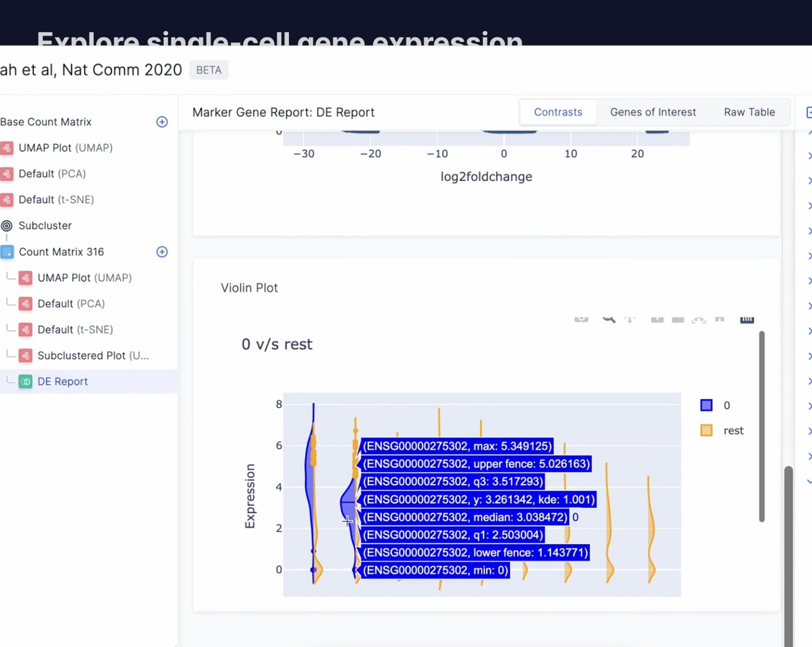Select the lasso select tool in plot toolbar
The height and width of the screenshot is (647, 812).
pos(678,319)
